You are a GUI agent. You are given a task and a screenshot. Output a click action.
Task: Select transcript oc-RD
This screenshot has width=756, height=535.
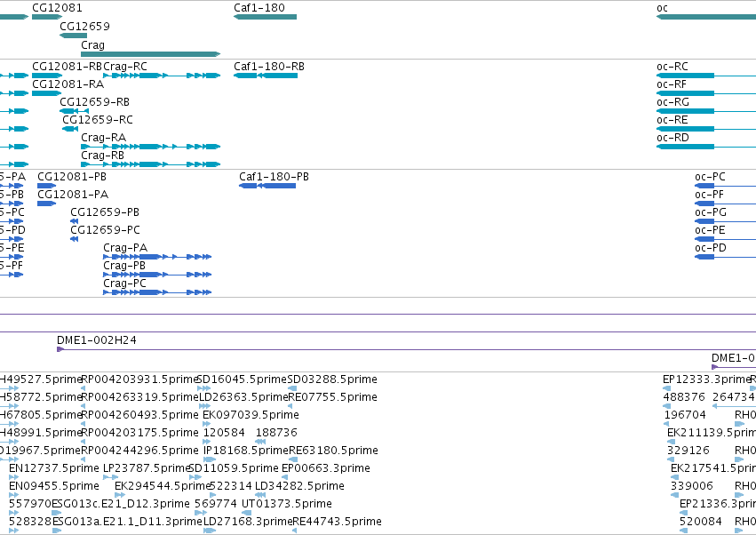[x=706, y=147]
